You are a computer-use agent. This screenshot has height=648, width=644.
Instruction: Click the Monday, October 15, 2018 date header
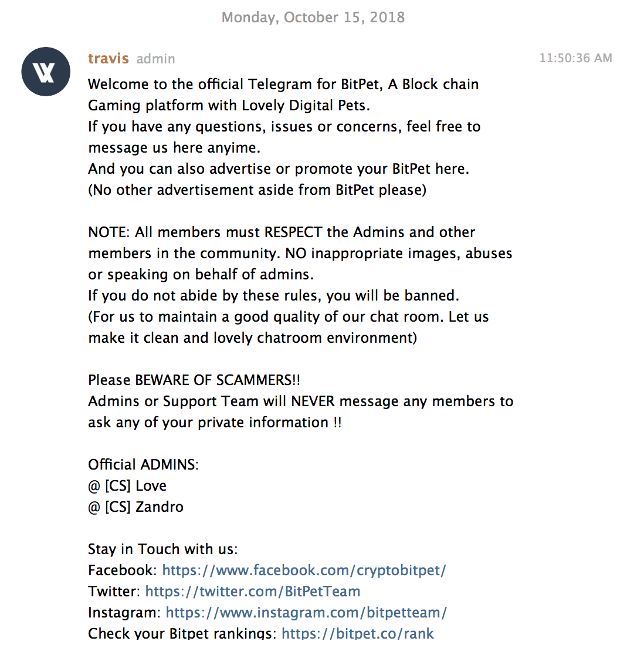pos(313,18)
